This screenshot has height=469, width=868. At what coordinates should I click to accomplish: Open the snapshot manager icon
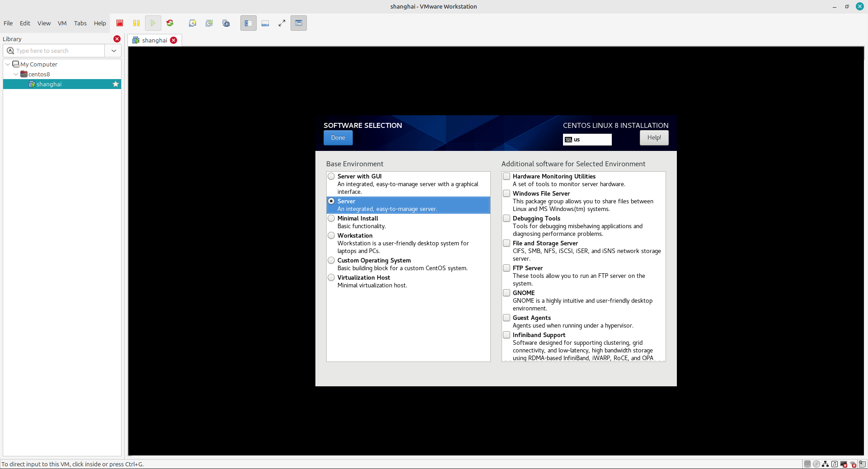tap(226, 23)
